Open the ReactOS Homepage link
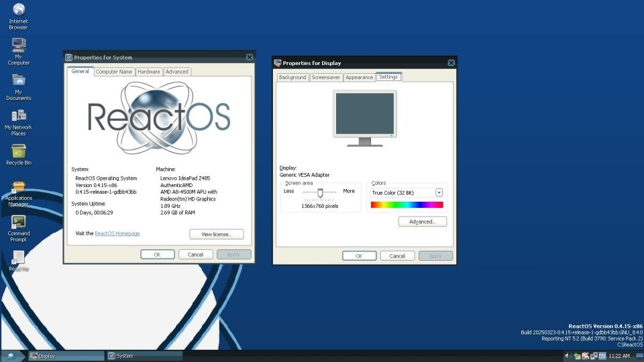This screenshot has height=362, width=644. 117,233
